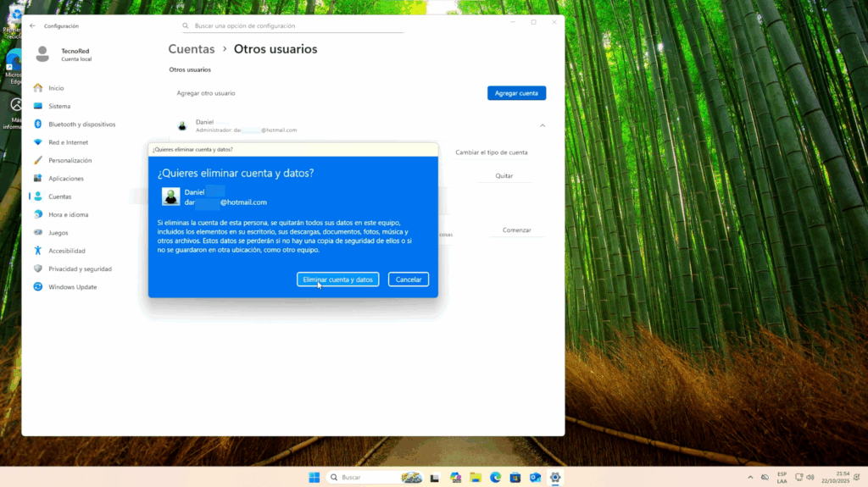This screenshot has width=868, height=487.
Task: Open File Explorer from the taskbar
Action: pos(476,478)
